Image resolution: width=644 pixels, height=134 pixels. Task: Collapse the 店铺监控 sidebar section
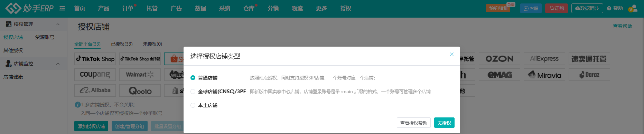(x=58, y=64)
